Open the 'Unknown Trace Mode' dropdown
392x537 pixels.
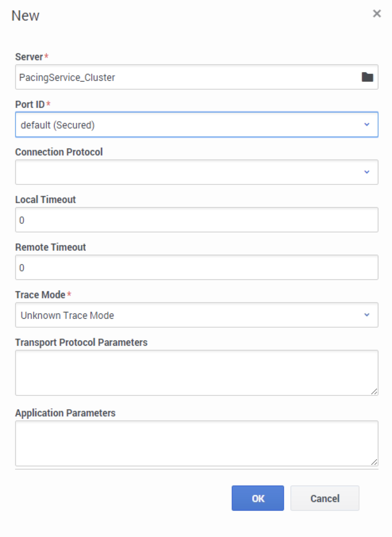click(x=190, y=315)
